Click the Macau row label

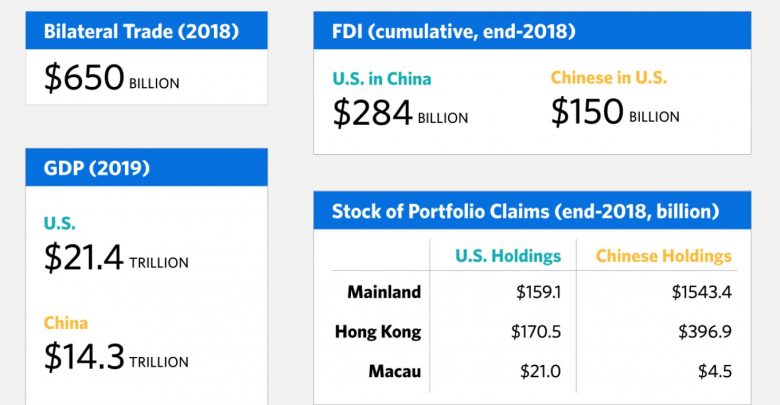coord(393,371)
